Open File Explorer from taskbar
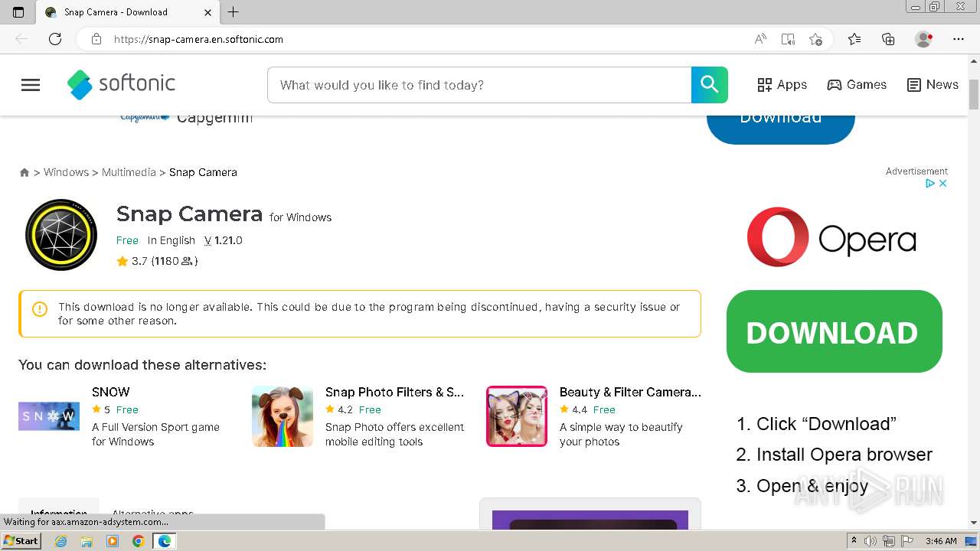Viewport: 980px width, 551px height. pyautogui.click(x=87, y=541)
